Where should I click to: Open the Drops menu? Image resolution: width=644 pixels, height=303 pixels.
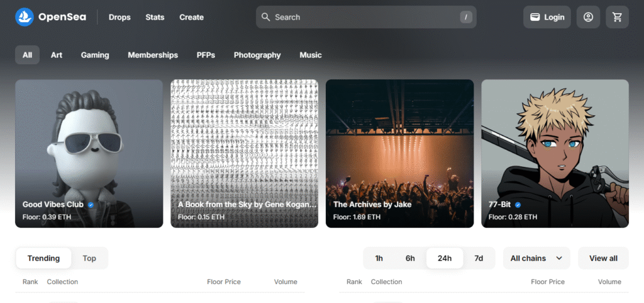pos(119,17)
